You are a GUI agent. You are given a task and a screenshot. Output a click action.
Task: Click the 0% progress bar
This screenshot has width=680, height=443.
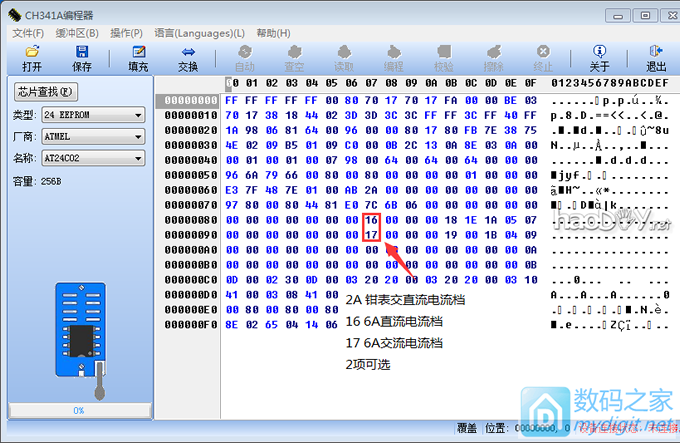[x=78, y=410]
